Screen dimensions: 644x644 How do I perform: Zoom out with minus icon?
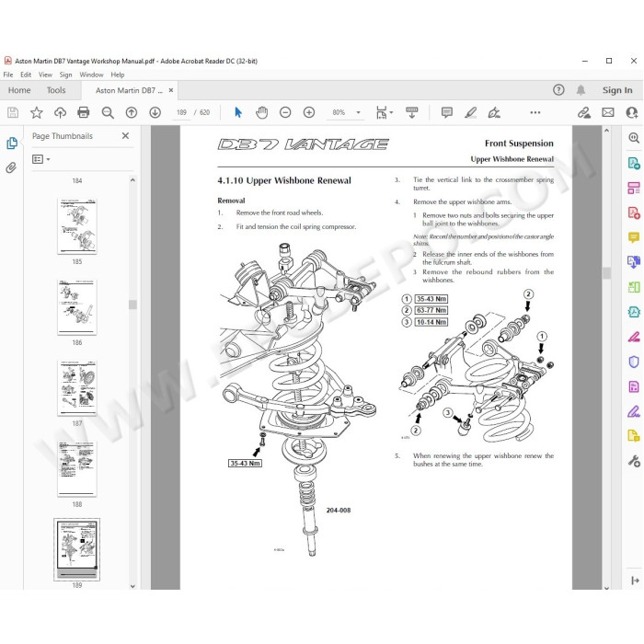click(x=285, y=112)
